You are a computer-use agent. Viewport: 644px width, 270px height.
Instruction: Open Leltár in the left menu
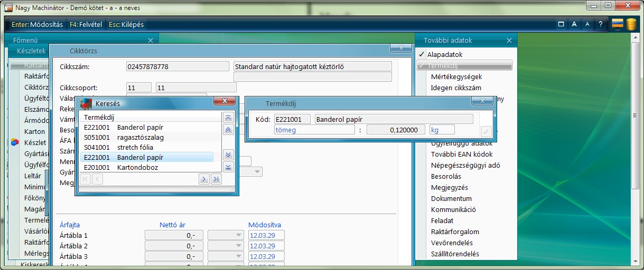coord(33,176)
